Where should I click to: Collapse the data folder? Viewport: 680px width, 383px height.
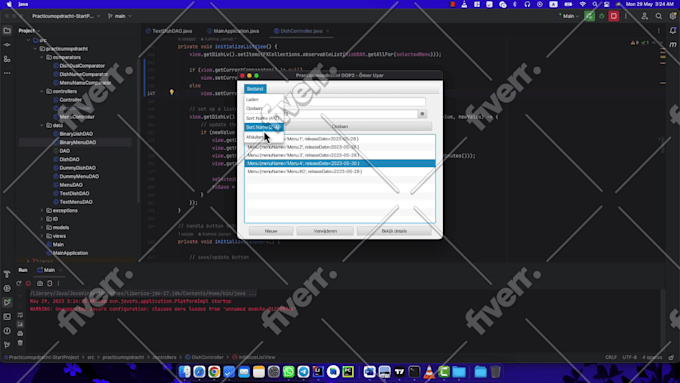pos(42,125)
